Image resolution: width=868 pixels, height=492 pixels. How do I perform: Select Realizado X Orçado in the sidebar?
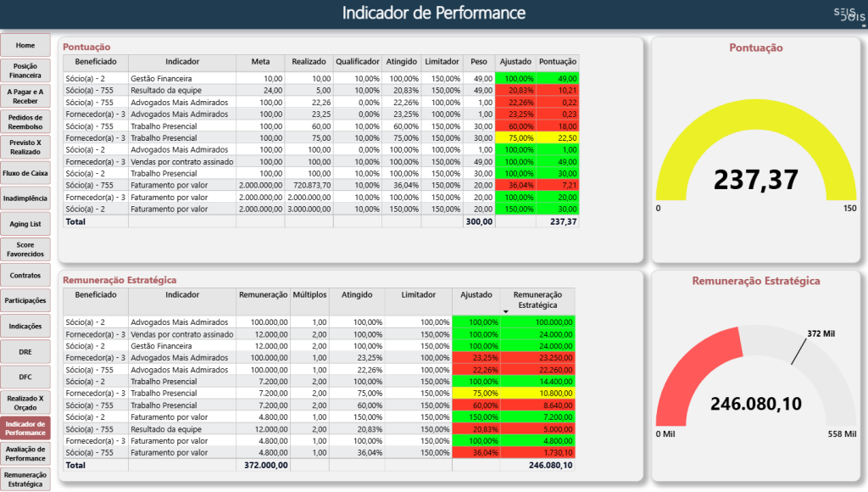tap(25, 403)
